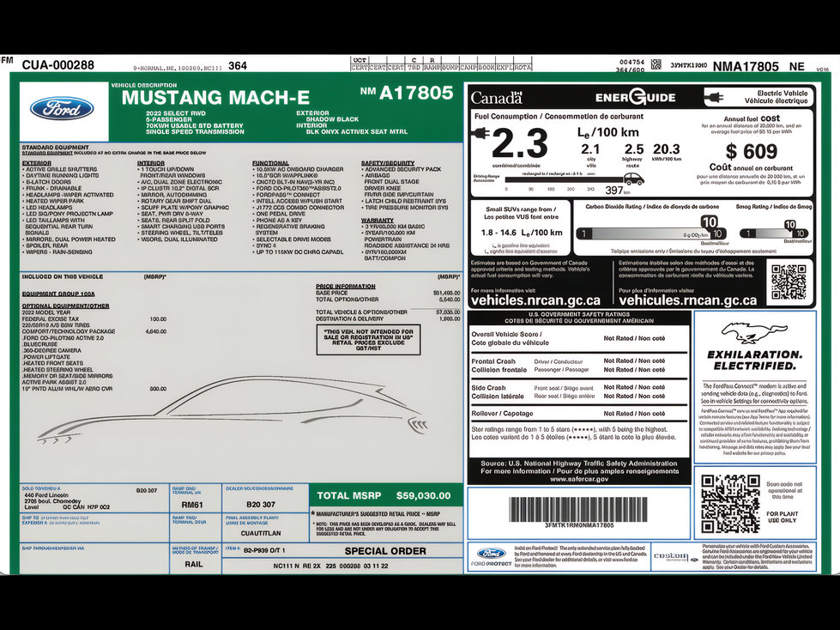This screenshot has height=630, width=840.
Task: Open the vehicules.rncan.gc.ca link
Action: click(x=688, y=300)
